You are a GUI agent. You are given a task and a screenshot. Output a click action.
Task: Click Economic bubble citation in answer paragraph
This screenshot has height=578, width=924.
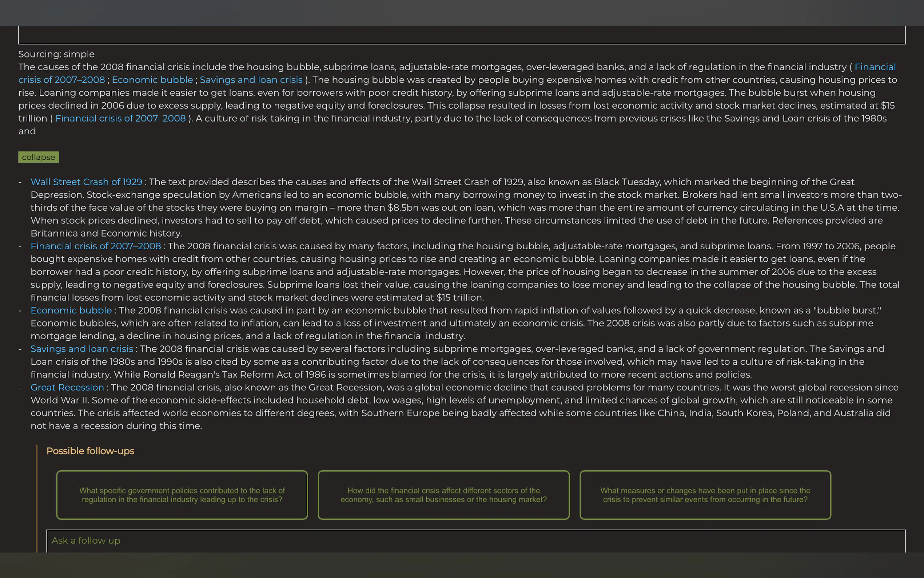point(152,80)
